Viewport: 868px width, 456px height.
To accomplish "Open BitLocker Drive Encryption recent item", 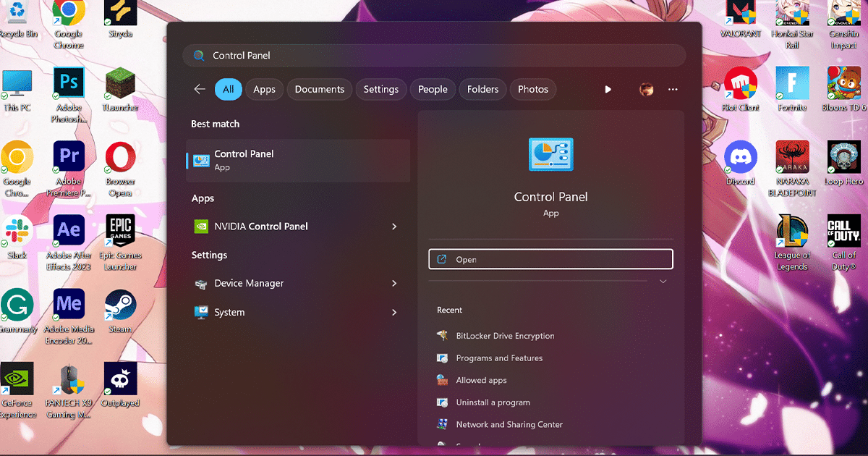I will click(505, 336).
